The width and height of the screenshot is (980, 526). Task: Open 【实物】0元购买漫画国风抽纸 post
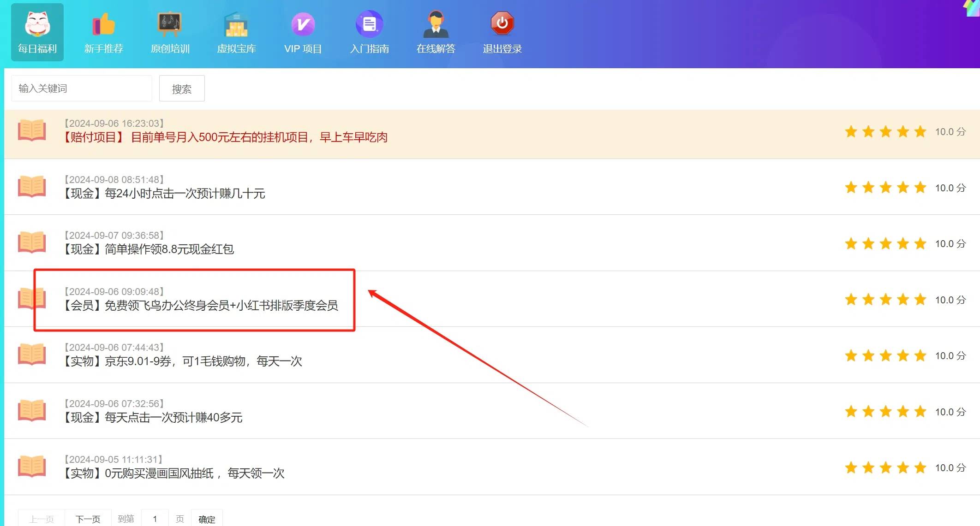[x=174, y=473]
